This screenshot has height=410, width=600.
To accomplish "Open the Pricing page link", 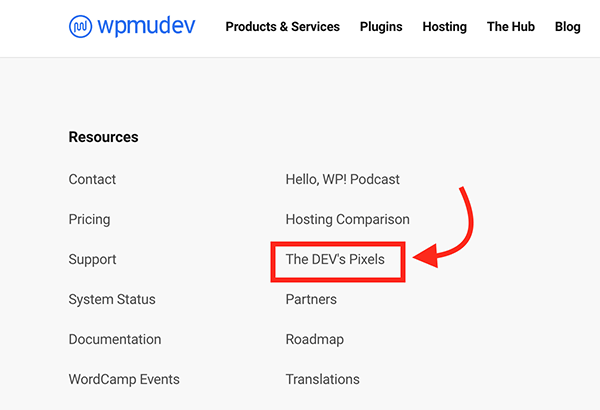I will point(89,220).
